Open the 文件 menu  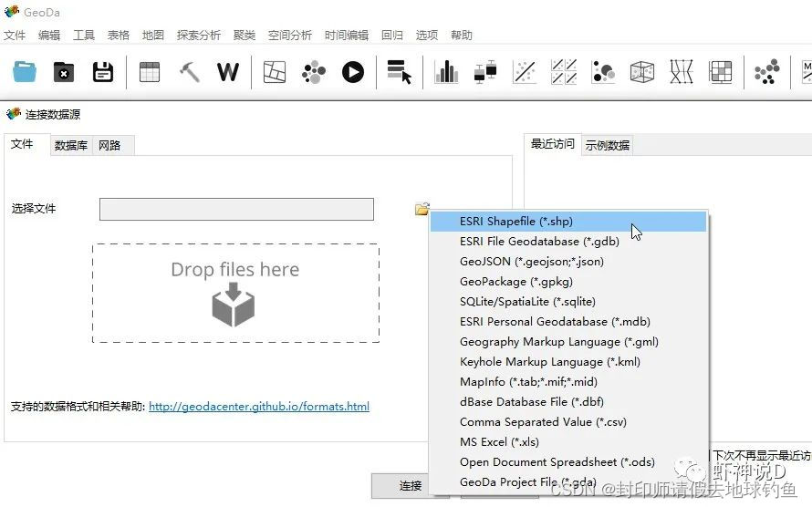(x=15, y=36)
